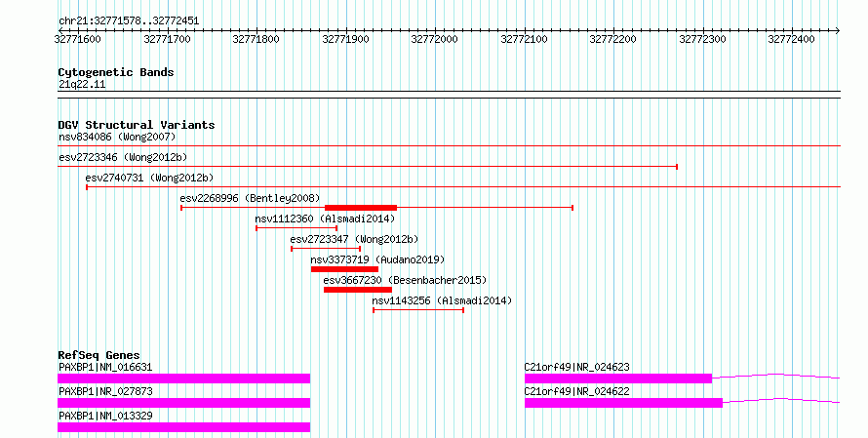This screenshot has width=868, height=438.
Task: Select variant label esv2723346 (Wong2012b)
Action: [x=123, y=157]
